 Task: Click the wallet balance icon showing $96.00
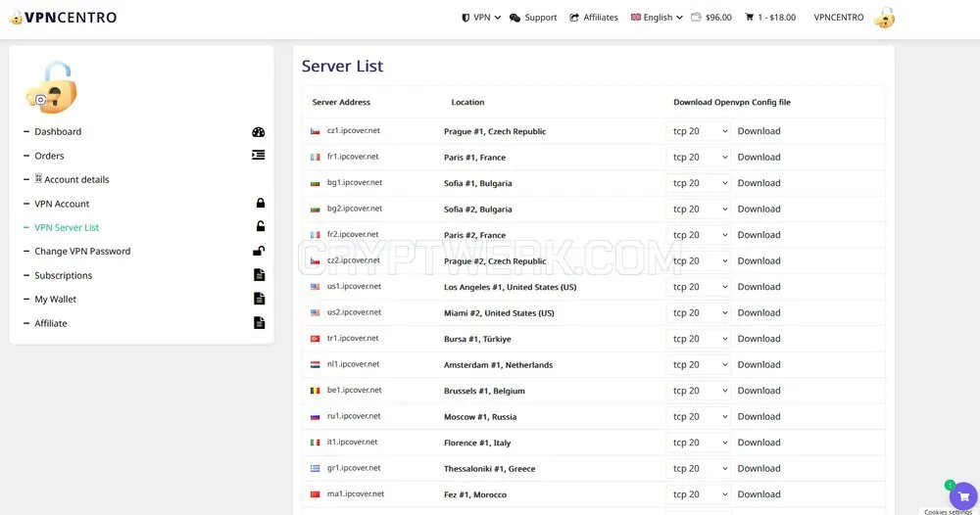[696, 18]
